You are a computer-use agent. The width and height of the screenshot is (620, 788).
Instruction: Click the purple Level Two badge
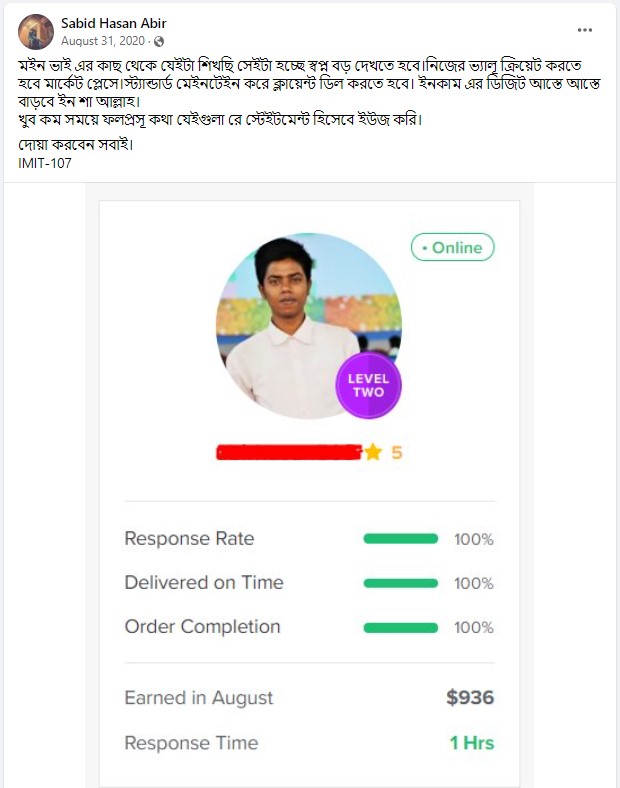click(368, 385)
